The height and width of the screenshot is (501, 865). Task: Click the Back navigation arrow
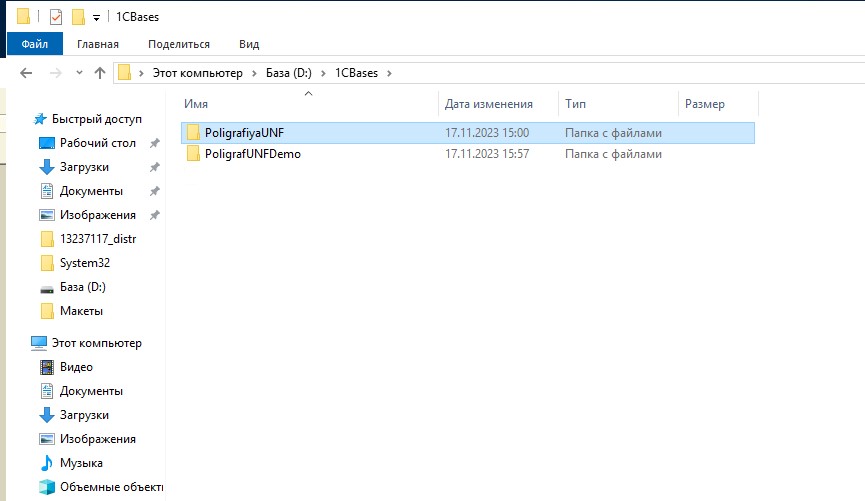tap(26, 73)
